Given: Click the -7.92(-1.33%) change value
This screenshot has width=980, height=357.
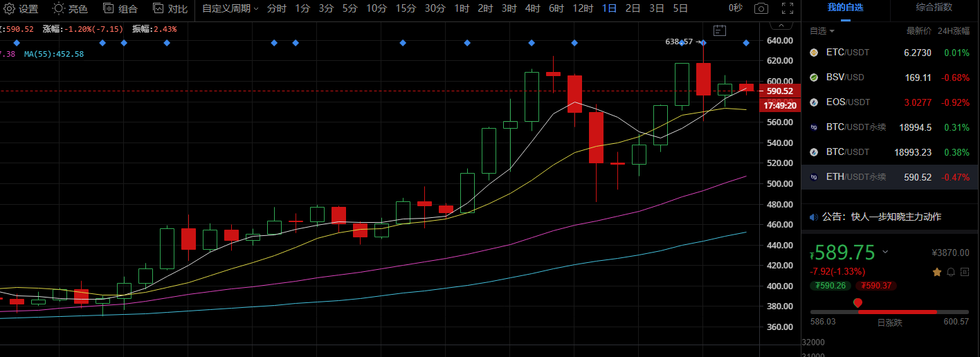Looking at the screenshot, I should click(839, 271).
